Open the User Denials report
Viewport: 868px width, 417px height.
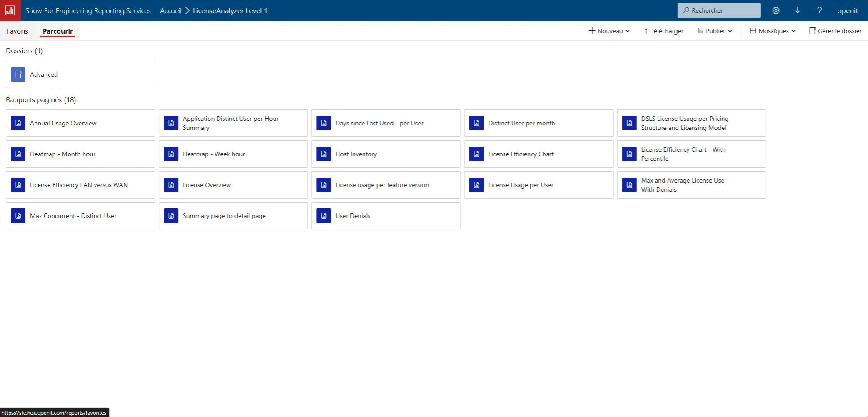tap(353, 216)
